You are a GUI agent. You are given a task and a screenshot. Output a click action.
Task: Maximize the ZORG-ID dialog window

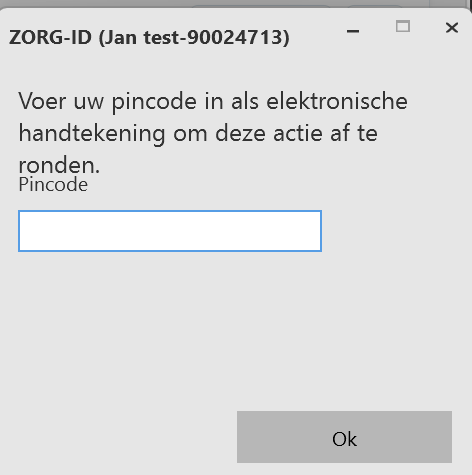point(403,27)
